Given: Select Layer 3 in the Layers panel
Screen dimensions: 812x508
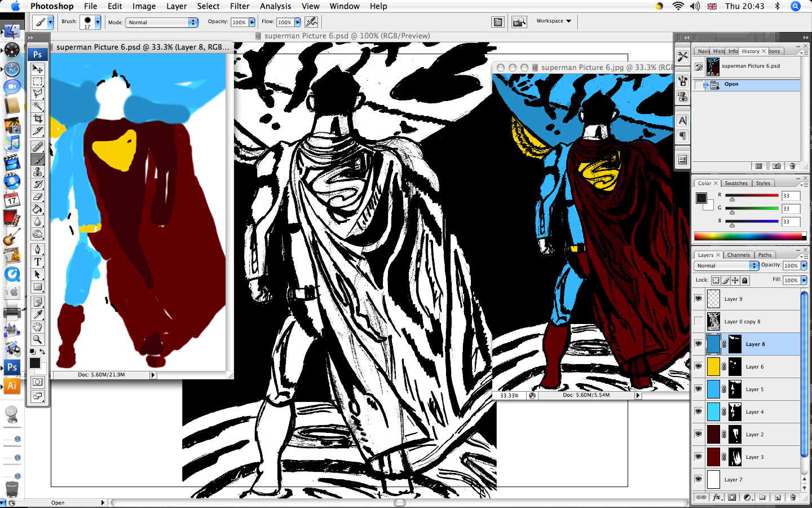Looking at the screenshot, I should click(x=754, y=457).
